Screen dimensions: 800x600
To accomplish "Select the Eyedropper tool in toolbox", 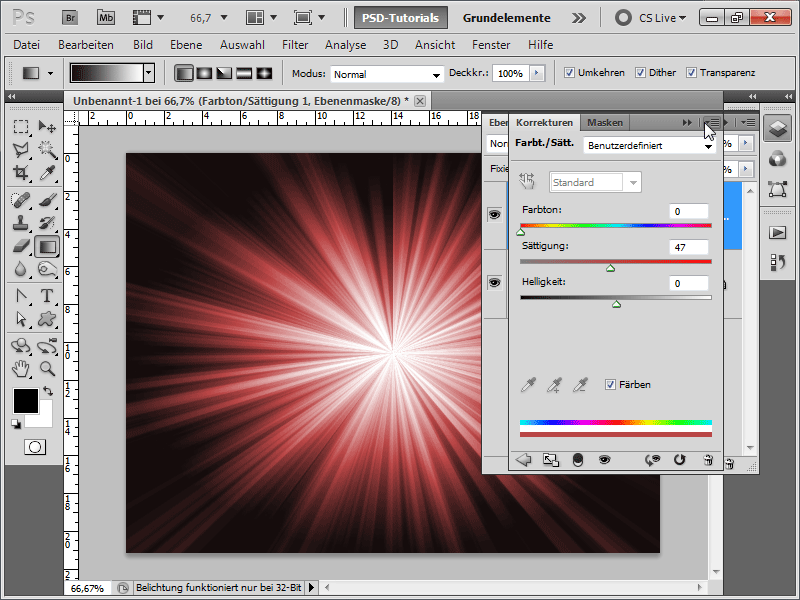I will pyautogui.click(x=47, y=172).
